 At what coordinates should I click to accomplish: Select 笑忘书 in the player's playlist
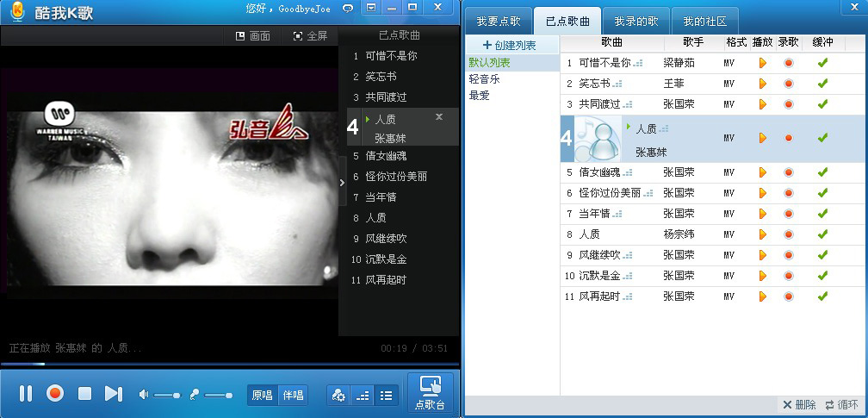coord(381,77)
